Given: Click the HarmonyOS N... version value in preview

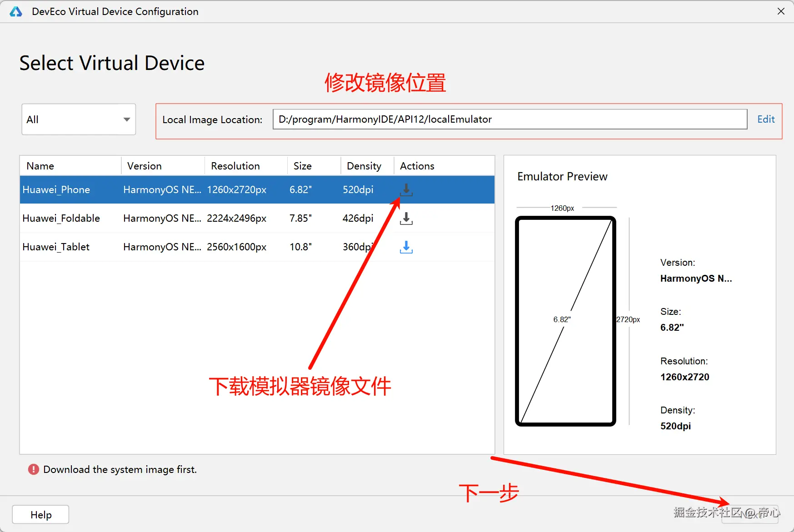Looking at the screenshot, I should click(x=696, y=278).
